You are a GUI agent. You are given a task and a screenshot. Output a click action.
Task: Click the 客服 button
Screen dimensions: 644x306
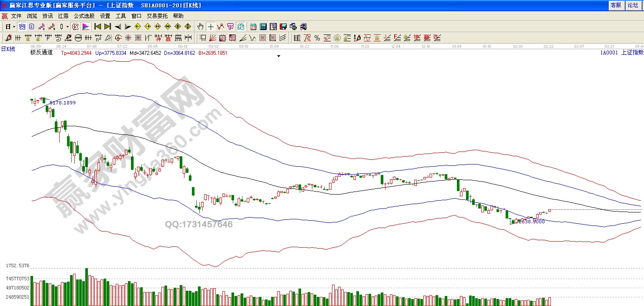point(616,5)
